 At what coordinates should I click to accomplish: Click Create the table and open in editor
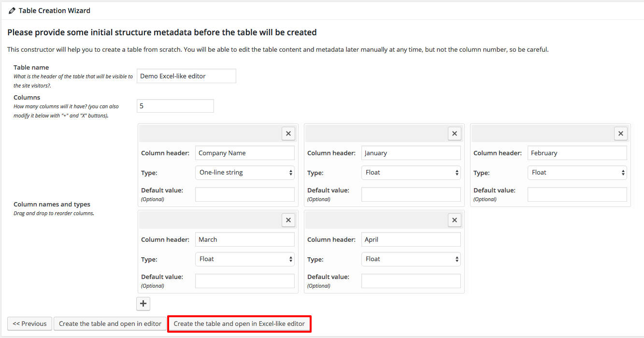tap(110, 323)
